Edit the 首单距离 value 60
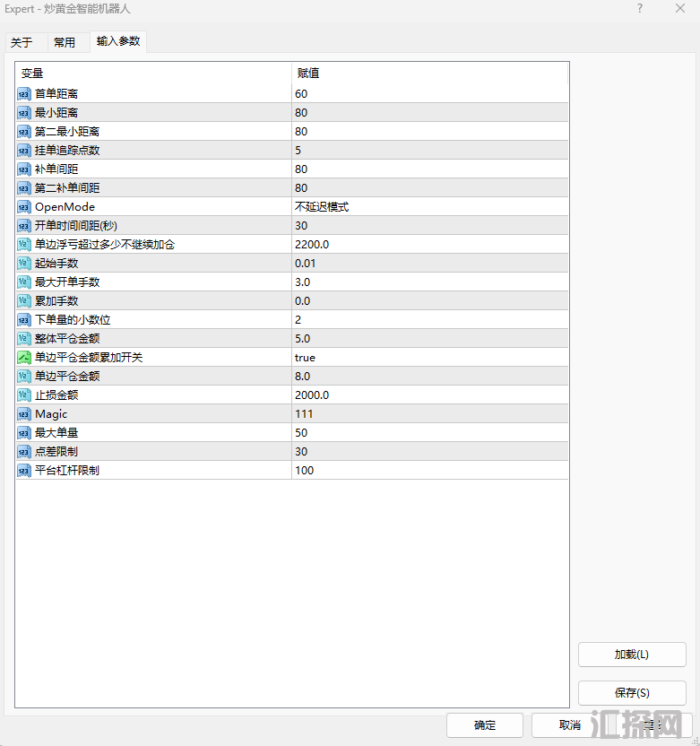Image resolution: width=700 pixels, height=746 pixels. point(430,94)
